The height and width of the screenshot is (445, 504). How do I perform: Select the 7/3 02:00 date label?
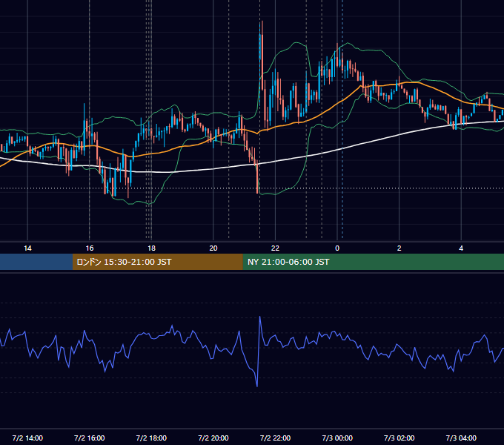tap(399, 438)
